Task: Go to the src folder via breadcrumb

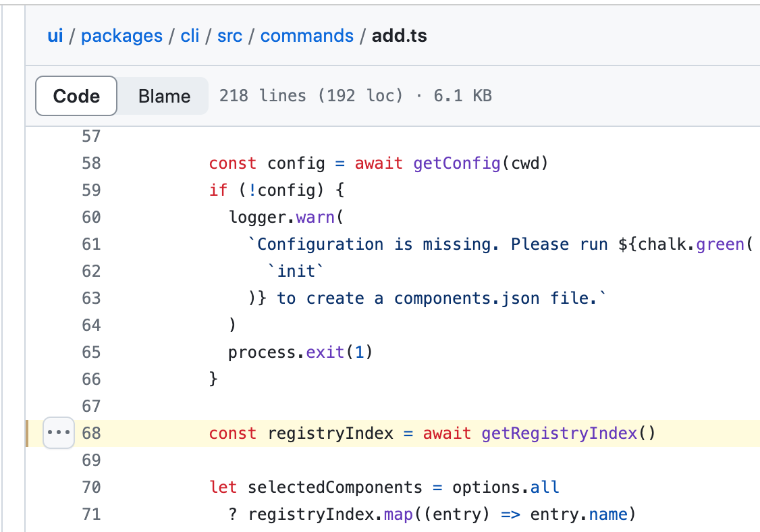Action: [x=229, y=35]
